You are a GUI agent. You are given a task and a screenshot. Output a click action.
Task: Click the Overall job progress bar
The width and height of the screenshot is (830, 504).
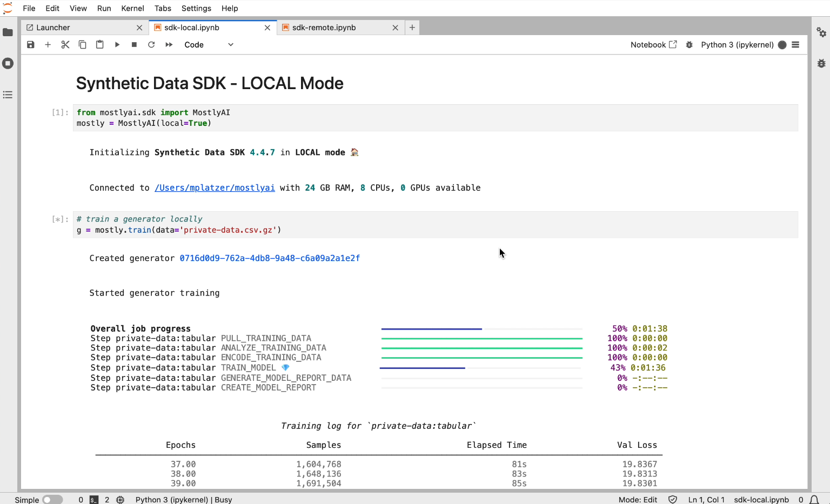[x=481, y=329]
